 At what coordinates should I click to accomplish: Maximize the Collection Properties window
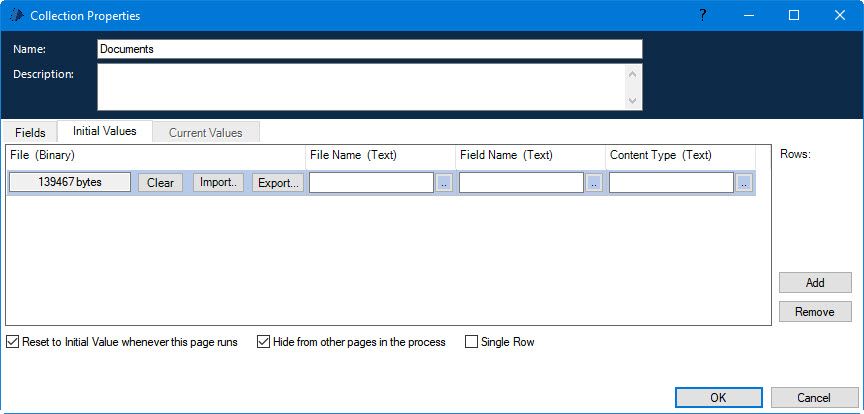(794, 15)
